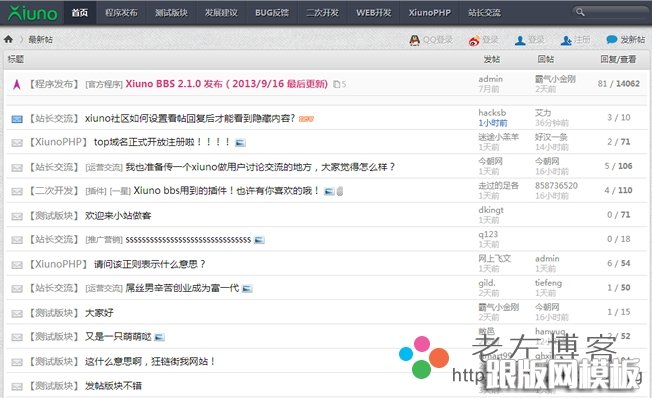Viewport: 652px width, 398px height.
Task: Open thread 这什么意思啊，狂链街我网站
Action: [150, 361]
